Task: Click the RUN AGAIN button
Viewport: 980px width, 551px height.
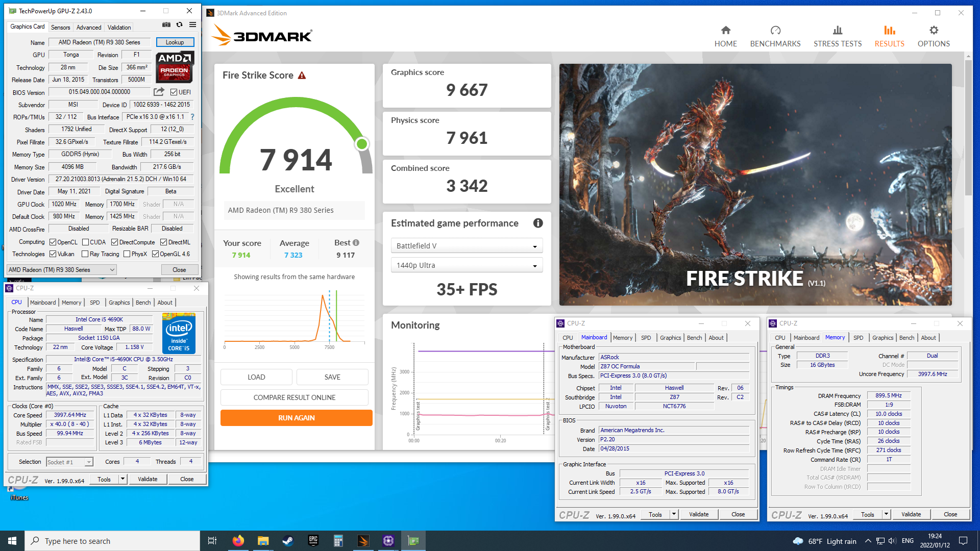Action: [x=296, y=418]
